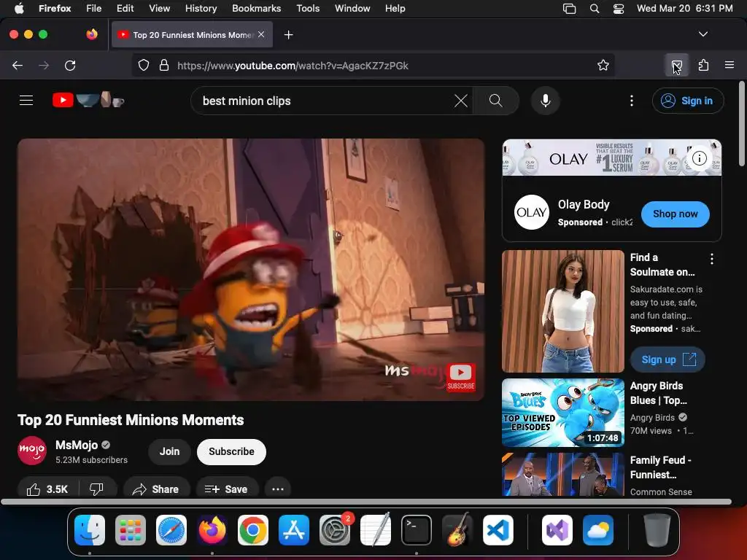The width and height of the screenshot is (747, 560).
Task: Open the Save to Pocket icon
Action: (676, 65)
